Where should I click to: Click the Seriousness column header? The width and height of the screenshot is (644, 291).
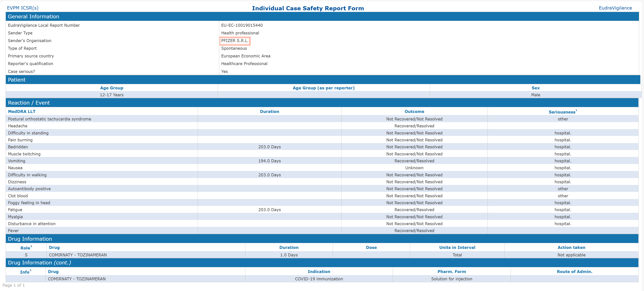[x=563, y=112]
